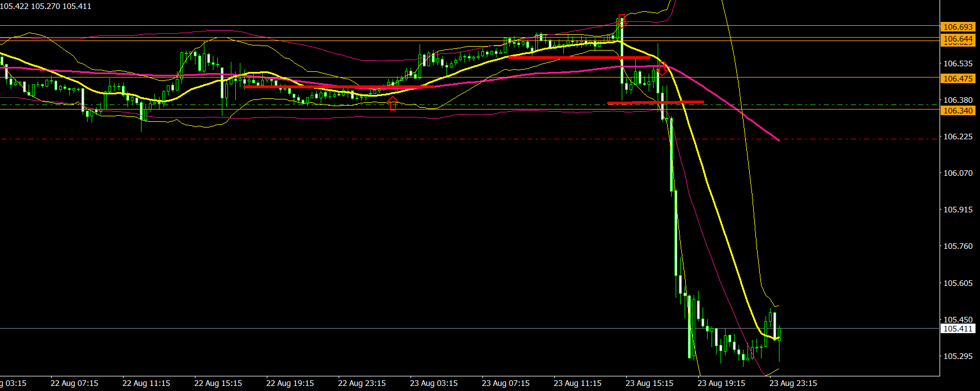The height and width of the screenshot is (391, 980).
Task: Click the 105.295 price scale value
Action: pos(958,356)
